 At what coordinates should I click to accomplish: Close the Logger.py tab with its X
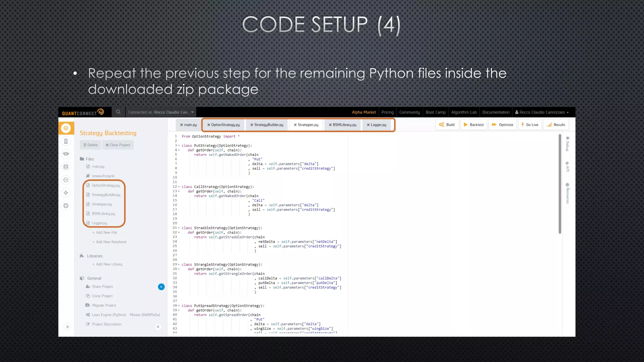click(368, 125)
